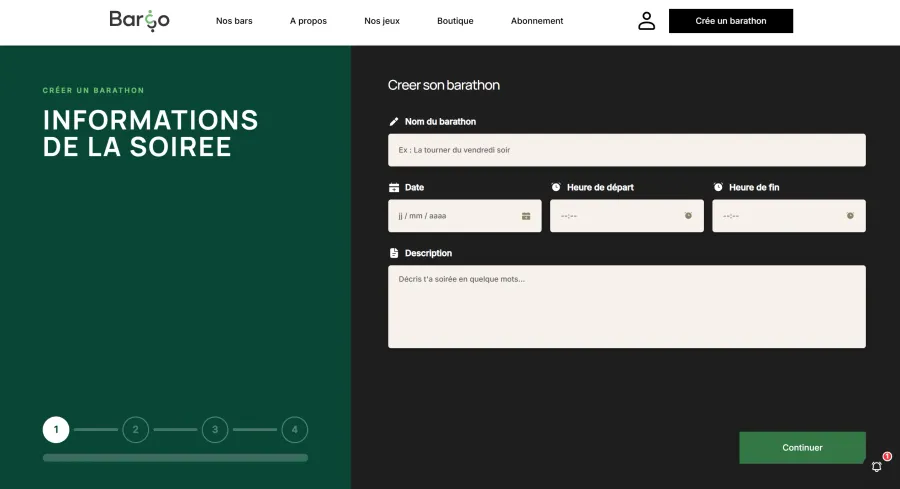Click the document icon beside Description label

[x=394, y=253]
